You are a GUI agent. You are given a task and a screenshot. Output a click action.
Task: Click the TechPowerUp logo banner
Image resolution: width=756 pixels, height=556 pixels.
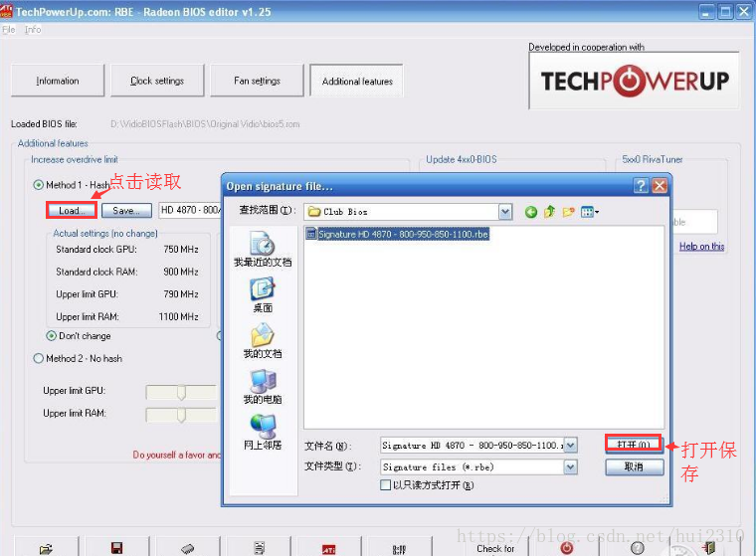(x=635, y=81)
